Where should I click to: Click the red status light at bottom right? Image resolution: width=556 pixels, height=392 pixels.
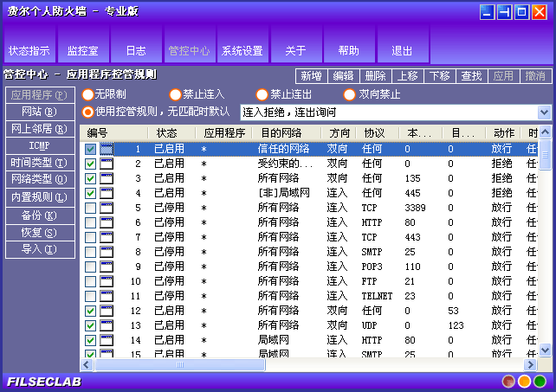tap(509, 381)
